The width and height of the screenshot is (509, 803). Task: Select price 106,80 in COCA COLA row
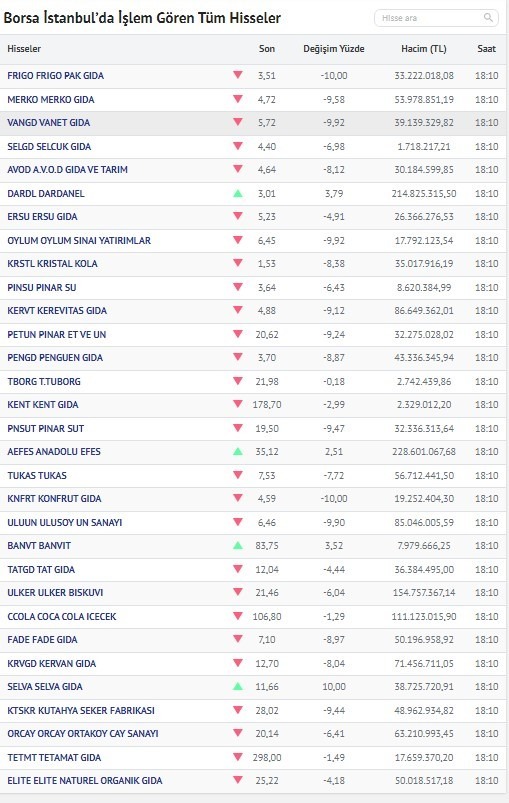pyautogui.click(x=267, y=617)
